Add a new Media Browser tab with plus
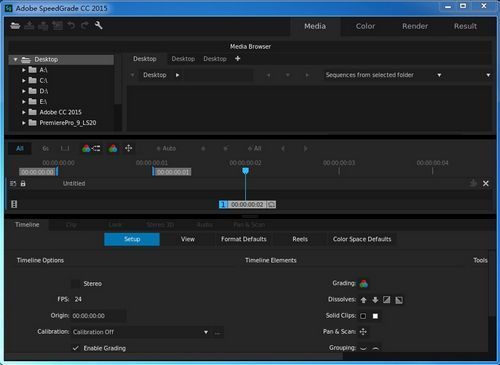Viewport: 500px width, 365px height. [x=238, y=59]
